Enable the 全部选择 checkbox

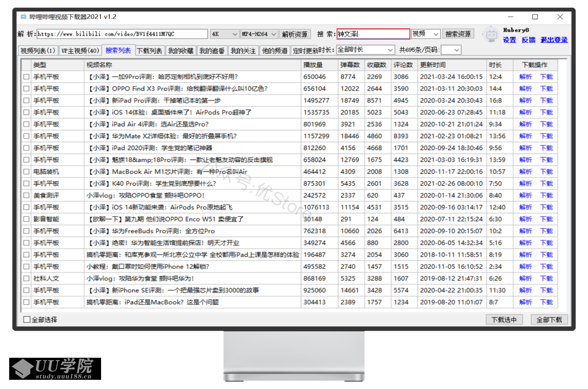27,320
